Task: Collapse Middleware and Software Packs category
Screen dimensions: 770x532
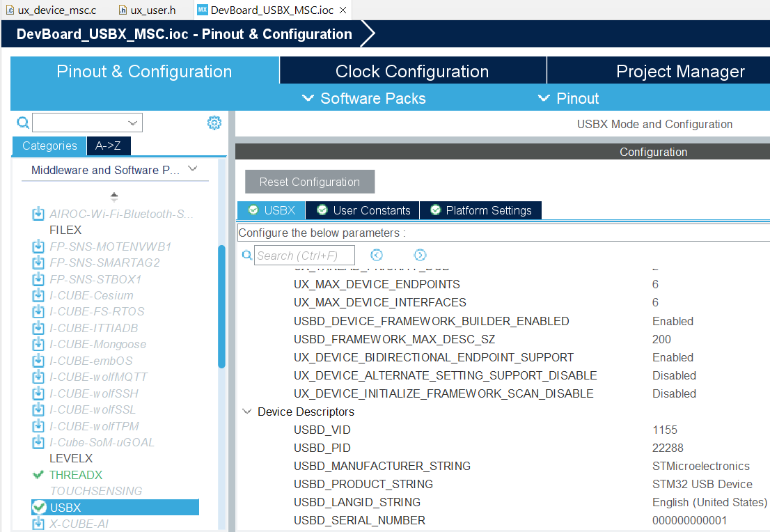Action: (194, 169)
